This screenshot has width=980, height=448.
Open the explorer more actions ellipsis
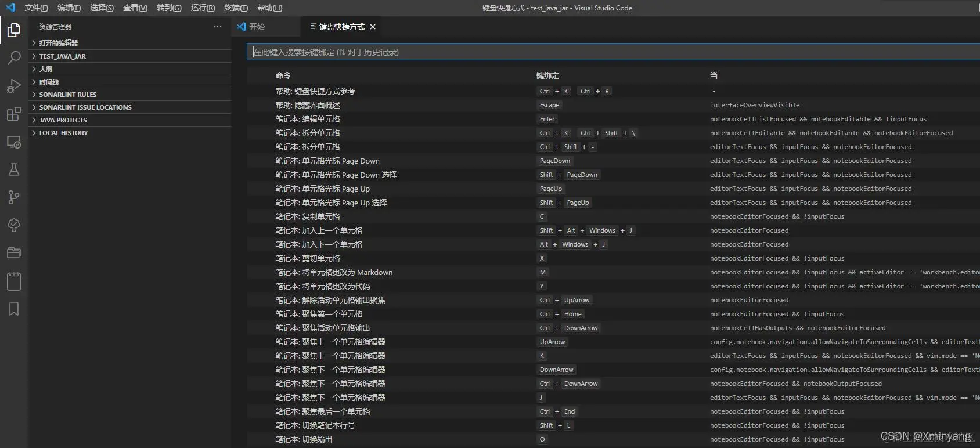point(218,27)
